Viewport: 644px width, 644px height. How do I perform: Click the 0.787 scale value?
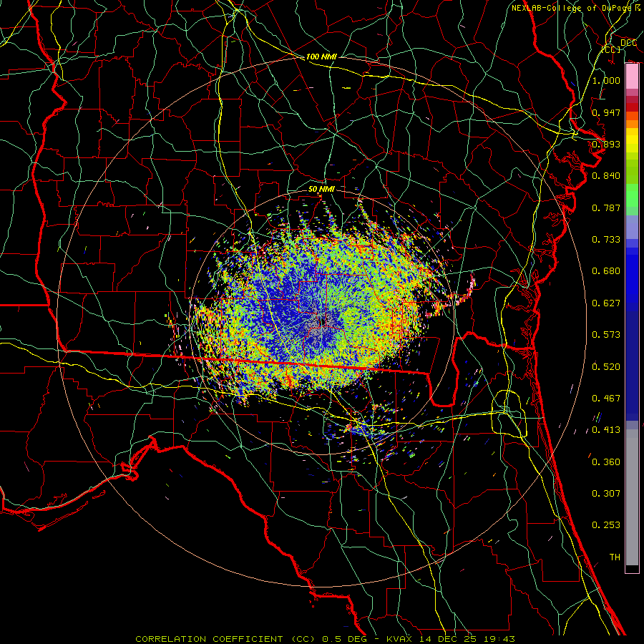(x=606, y=208)
